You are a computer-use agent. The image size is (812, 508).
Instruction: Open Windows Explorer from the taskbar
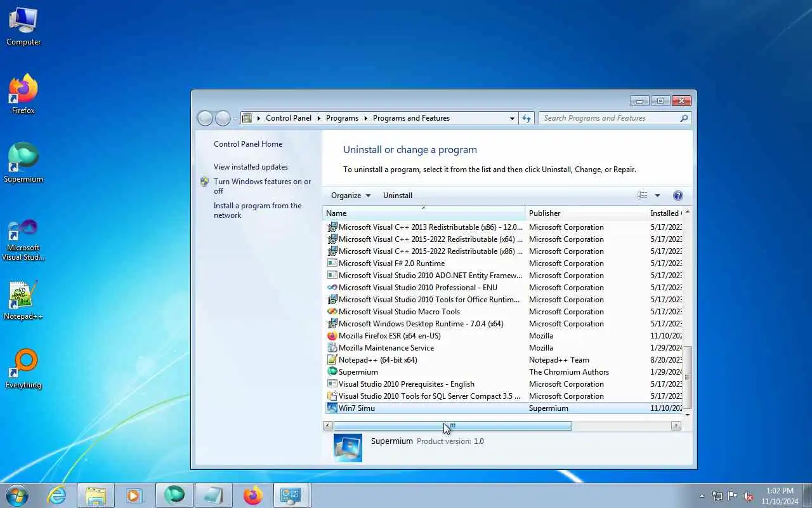[x=96, y=495]
